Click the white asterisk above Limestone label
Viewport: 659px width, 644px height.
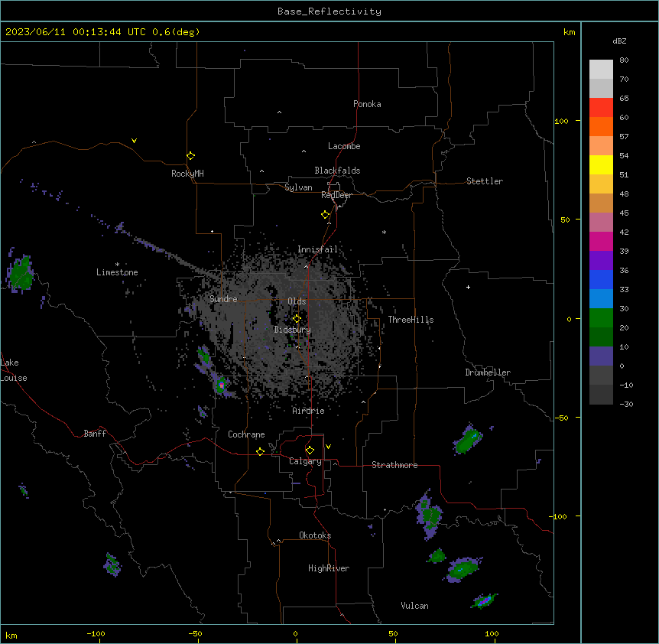point(117,264)
